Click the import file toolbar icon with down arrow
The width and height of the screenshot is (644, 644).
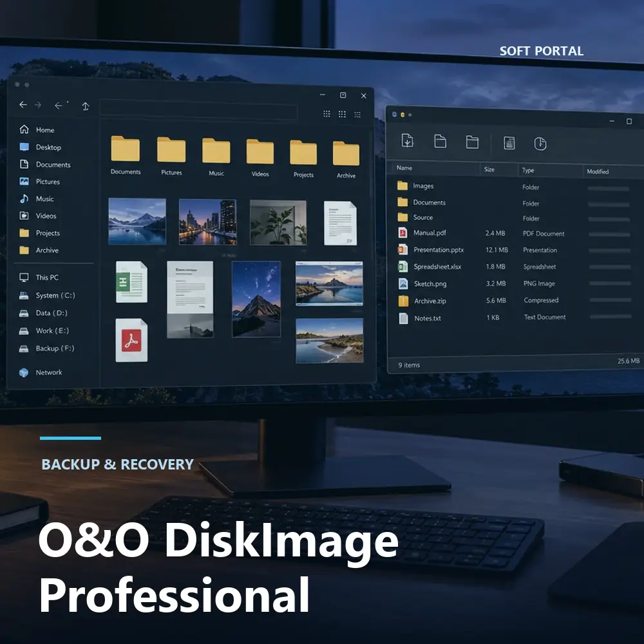point(408,140)
